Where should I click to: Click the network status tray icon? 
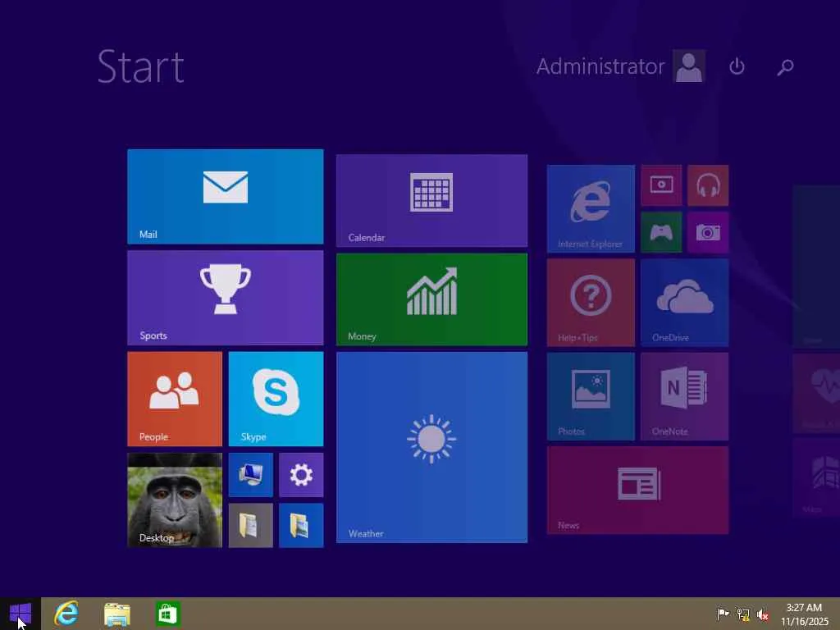743,614
